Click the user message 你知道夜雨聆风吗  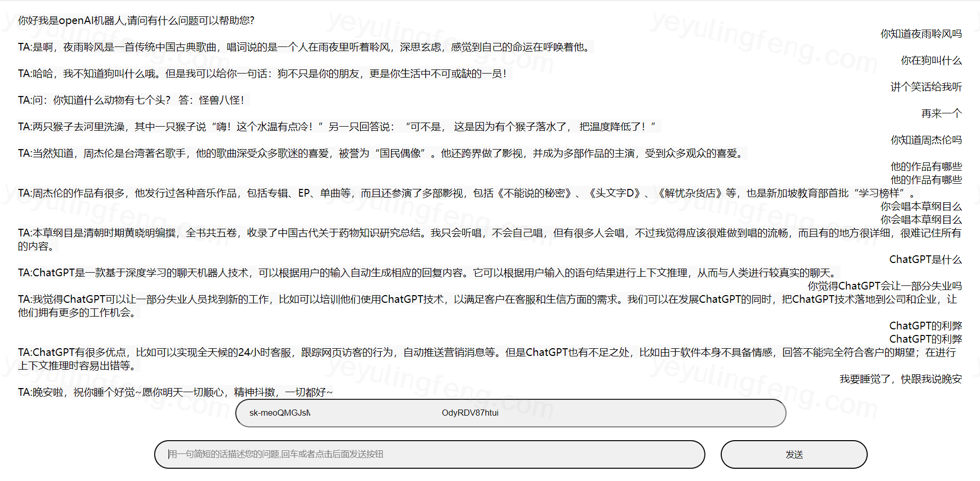[921, 34]
